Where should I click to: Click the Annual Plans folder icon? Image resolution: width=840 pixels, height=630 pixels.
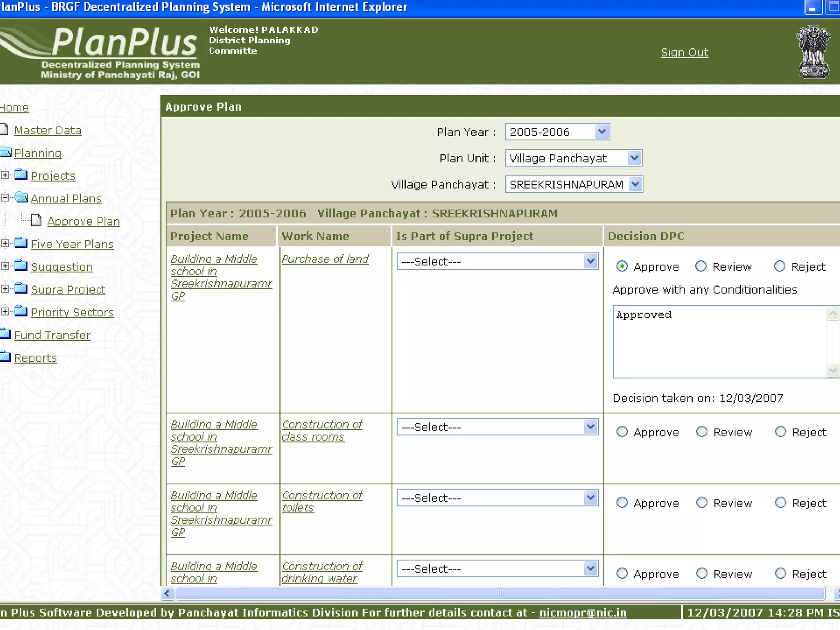[21, 198]
